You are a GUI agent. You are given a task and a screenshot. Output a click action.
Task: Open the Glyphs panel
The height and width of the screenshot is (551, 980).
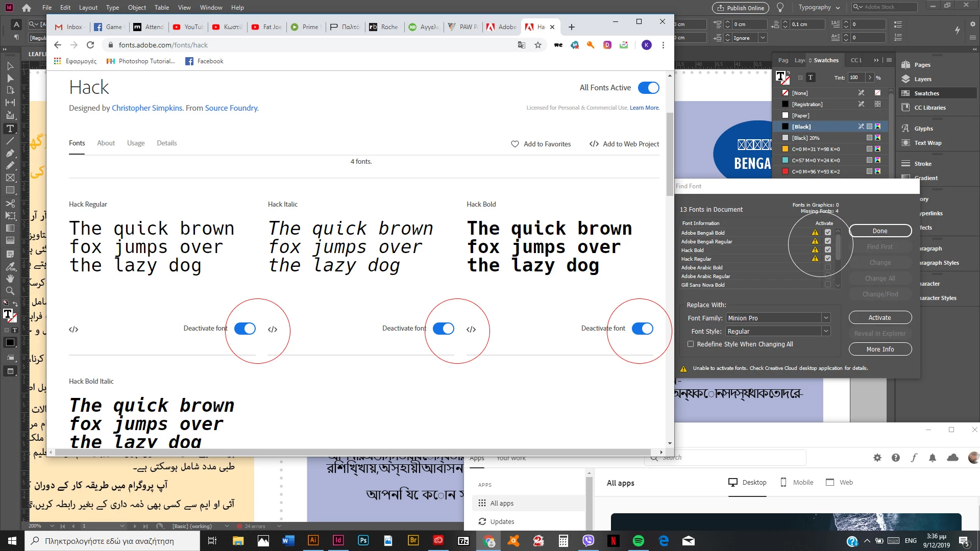tap(923, 129)
